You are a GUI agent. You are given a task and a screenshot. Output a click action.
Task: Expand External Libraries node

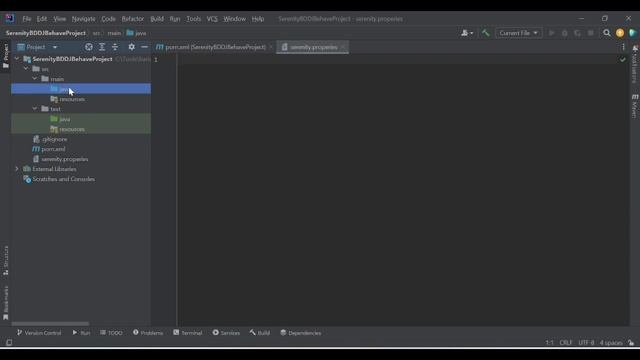tap(17, 169)
